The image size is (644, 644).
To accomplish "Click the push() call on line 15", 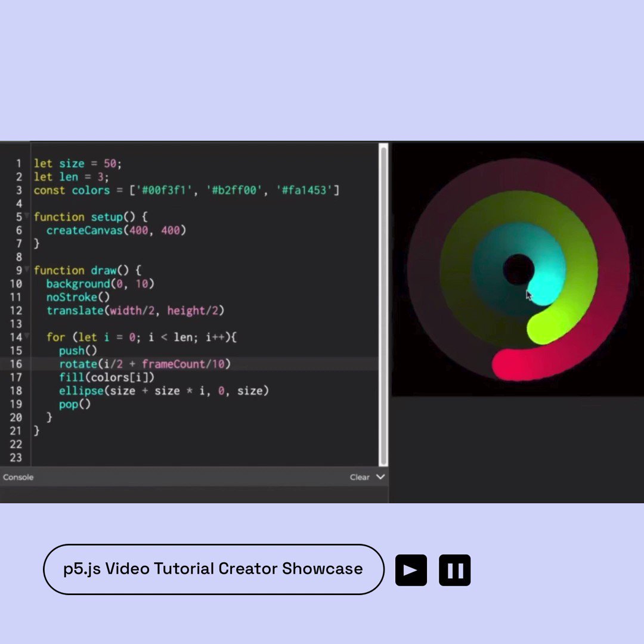I will pyautogui.click(x=78, y=351).
